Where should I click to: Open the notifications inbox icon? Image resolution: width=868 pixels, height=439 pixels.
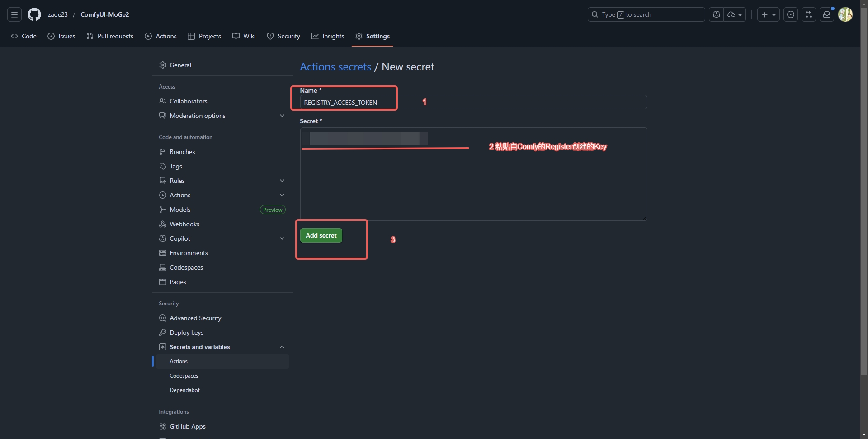(x=827, y=14)
